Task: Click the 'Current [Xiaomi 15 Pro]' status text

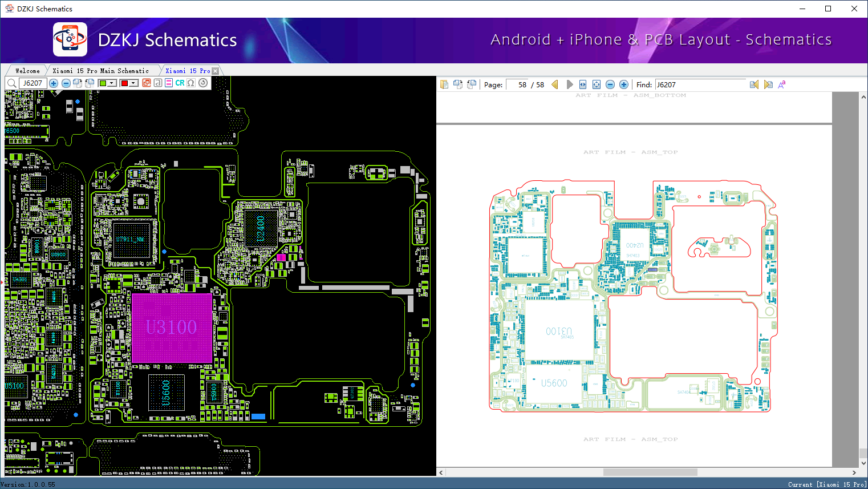Action: coord(827,484)
